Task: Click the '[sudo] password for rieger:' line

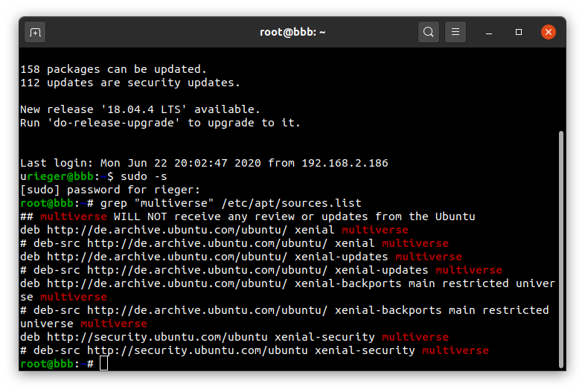Action: (x=110, y=190)
